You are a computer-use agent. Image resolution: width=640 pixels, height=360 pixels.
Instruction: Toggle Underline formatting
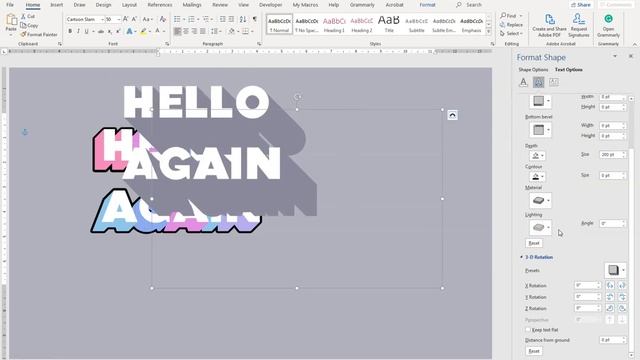pos(86,31)
